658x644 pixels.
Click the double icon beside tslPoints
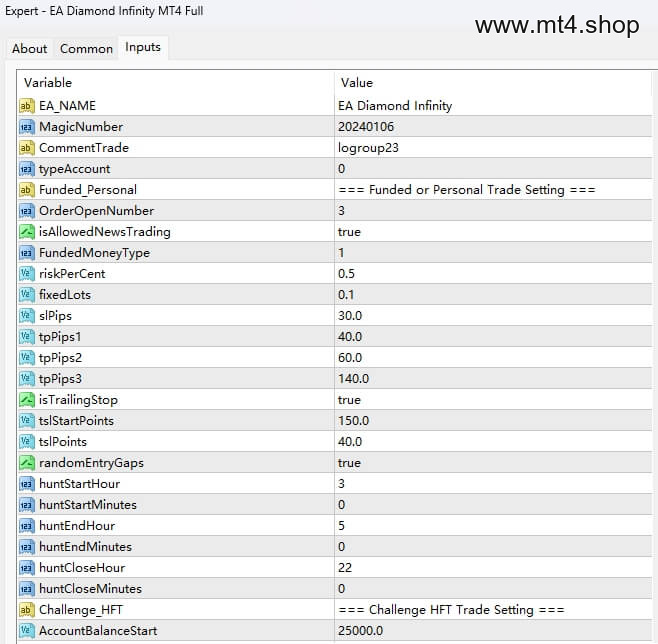tap(26, 441)
